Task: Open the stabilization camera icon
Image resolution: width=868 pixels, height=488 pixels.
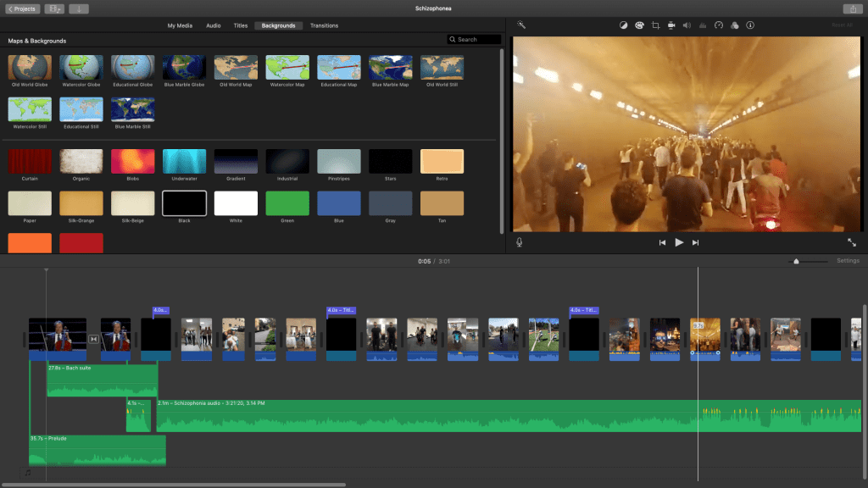Action: coord(671,25)
